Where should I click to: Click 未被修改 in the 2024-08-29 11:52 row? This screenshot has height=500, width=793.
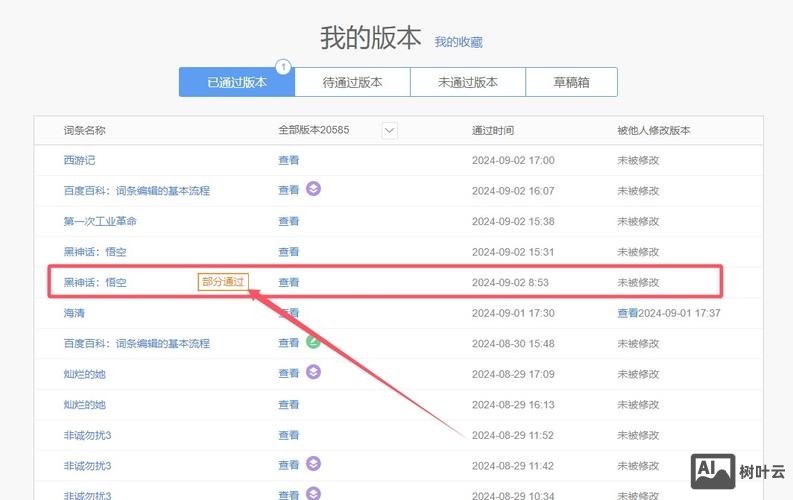pyautogui.click(x=638, y=435)
